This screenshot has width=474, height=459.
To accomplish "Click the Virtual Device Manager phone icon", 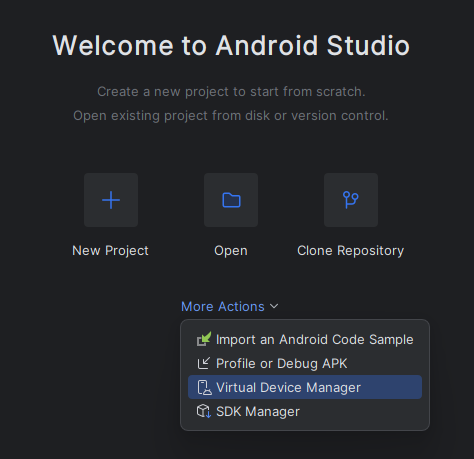I will [204, 387].
